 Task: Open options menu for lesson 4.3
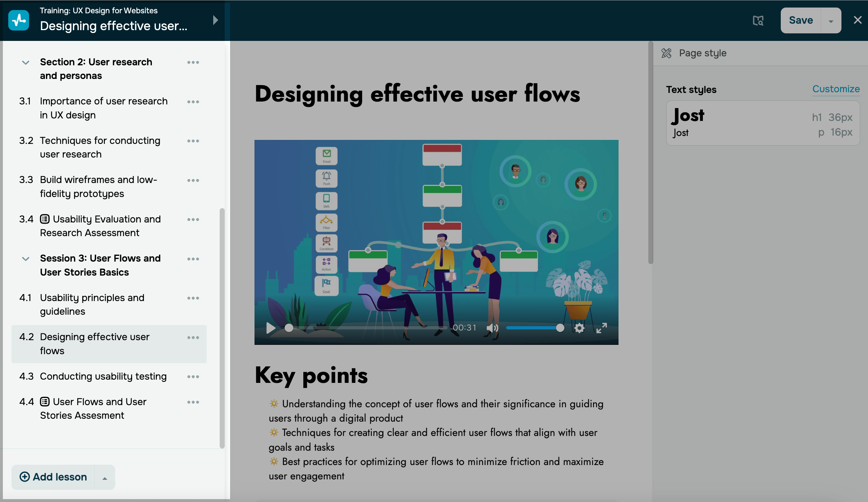coord(193,376)
